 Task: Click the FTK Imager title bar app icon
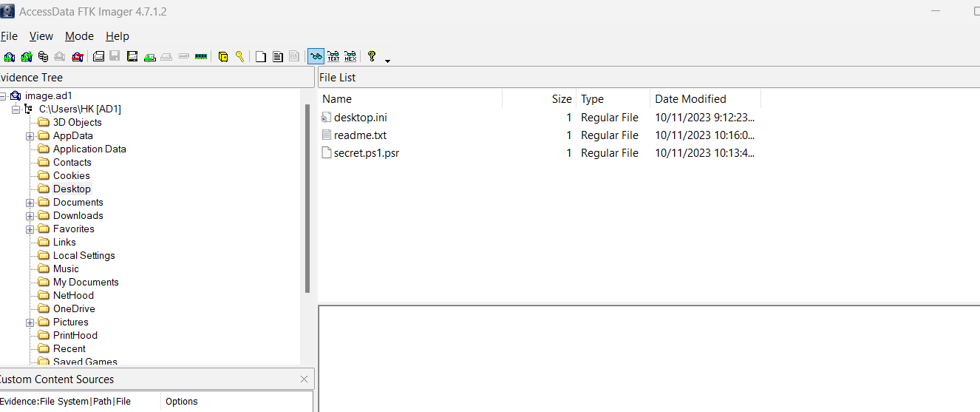(x=7, y=10)
